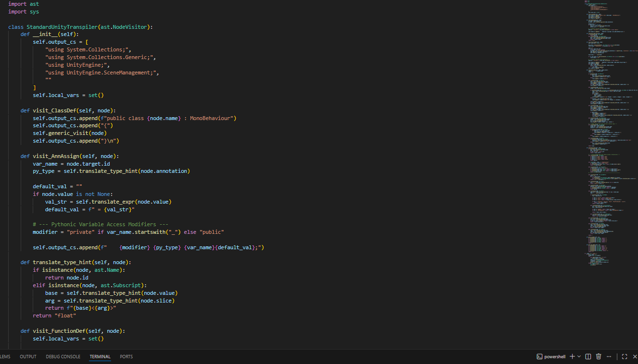Click the 'arg = self.translate_type_hint' line

coord(110,301)
